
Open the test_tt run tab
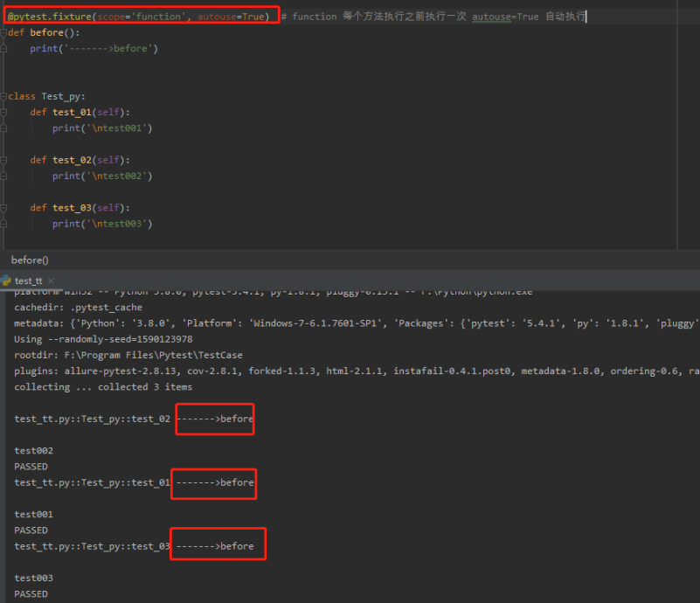(29, 281)
